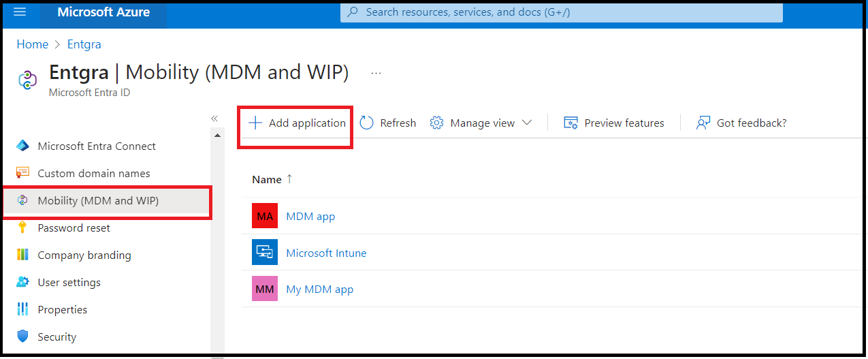Screen dimensions: 868x359
Task: Click the pink MM app tile
Action: click(265, 289)
